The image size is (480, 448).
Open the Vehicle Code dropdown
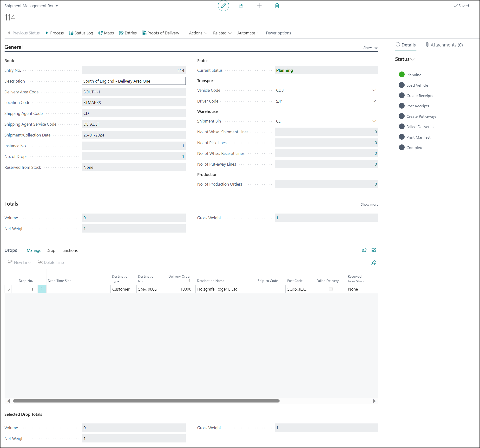[x=374, y=90]
